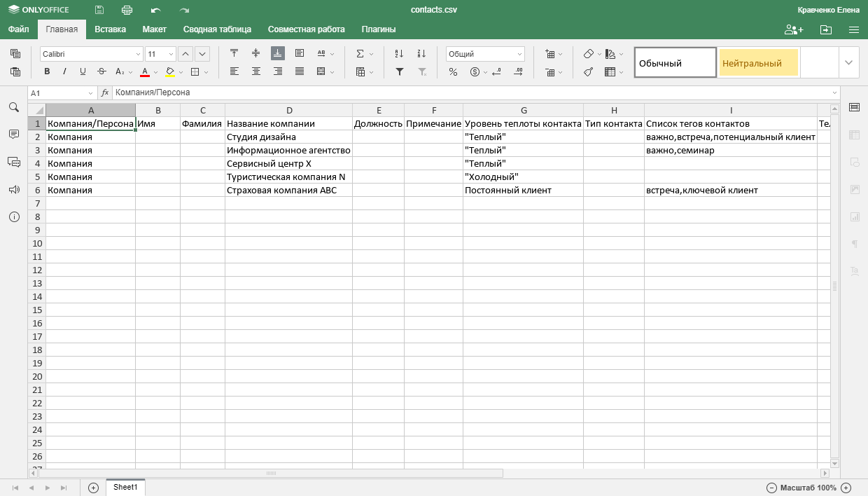Justify text in the cell

300,71
